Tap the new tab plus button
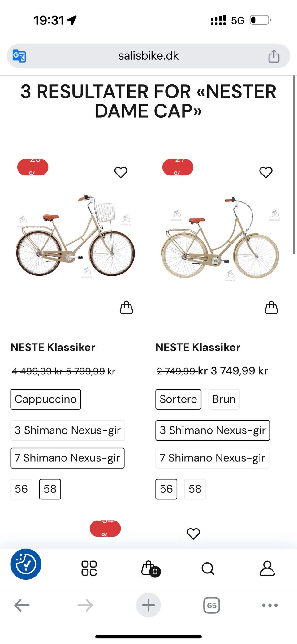Screen dimensions: 297x644 point(148,605)
